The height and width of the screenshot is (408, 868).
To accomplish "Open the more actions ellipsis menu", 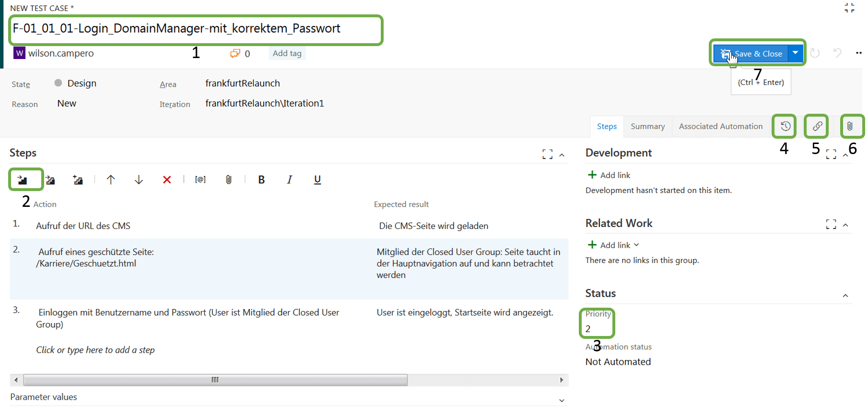I will [x=858, y=53].
